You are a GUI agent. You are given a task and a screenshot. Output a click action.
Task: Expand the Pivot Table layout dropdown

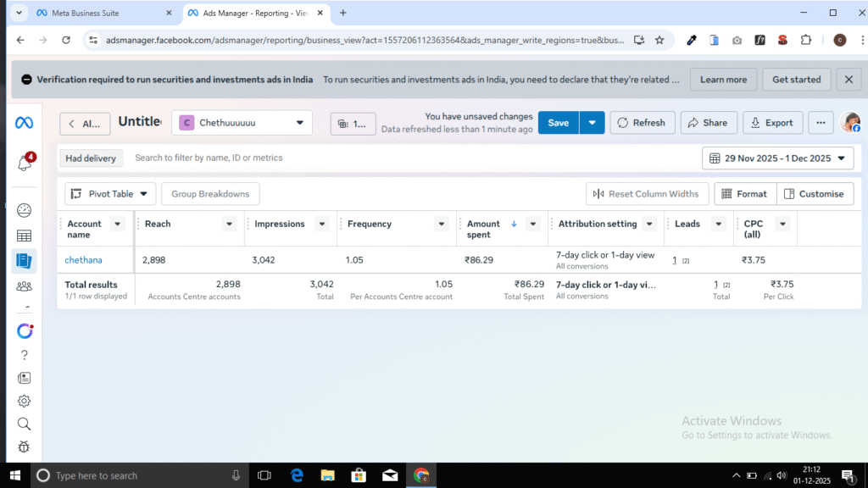(111, 194)
